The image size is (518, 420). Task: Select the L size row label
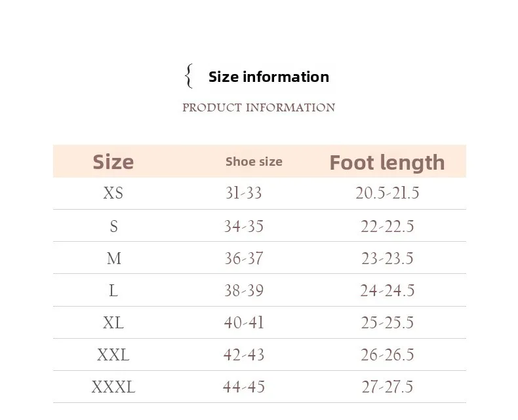(113, 291)
